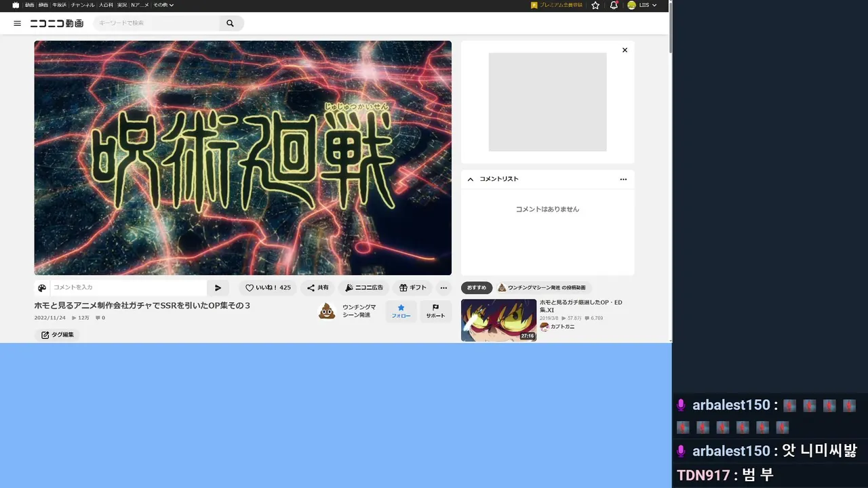
Task: Expand the LIIS account dropdown arrow
Action: pos(654,5)
